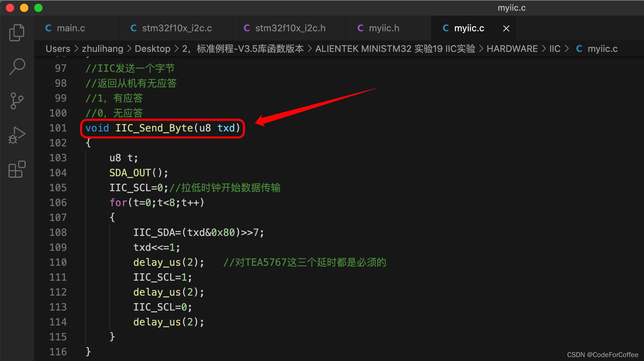Click line number 101 in gutter
The width and height of the screenshot is (644, 361).
tap(58, 128)
